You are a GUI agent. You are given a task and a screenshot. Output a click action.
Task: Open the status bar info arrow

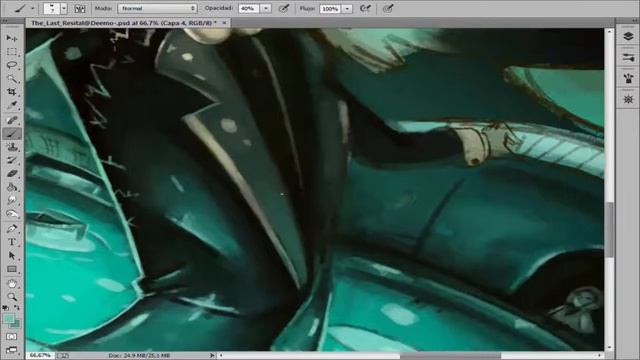pos(212,356)
